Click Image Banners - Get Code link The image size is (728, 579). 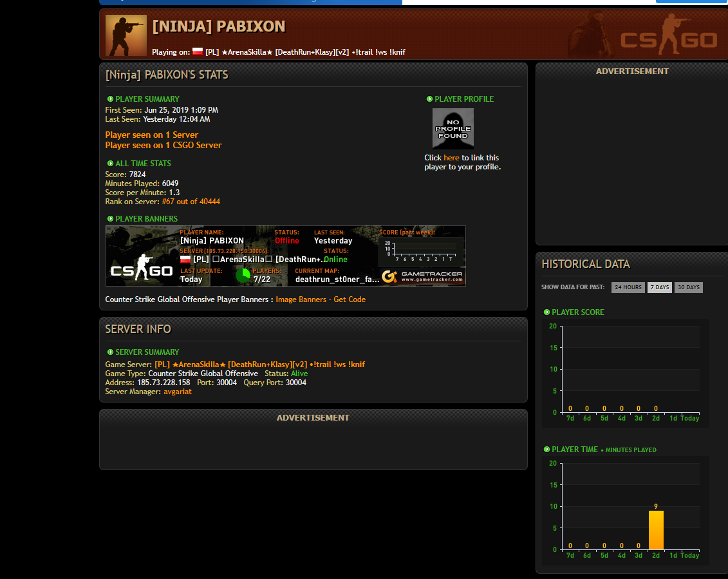321,299
